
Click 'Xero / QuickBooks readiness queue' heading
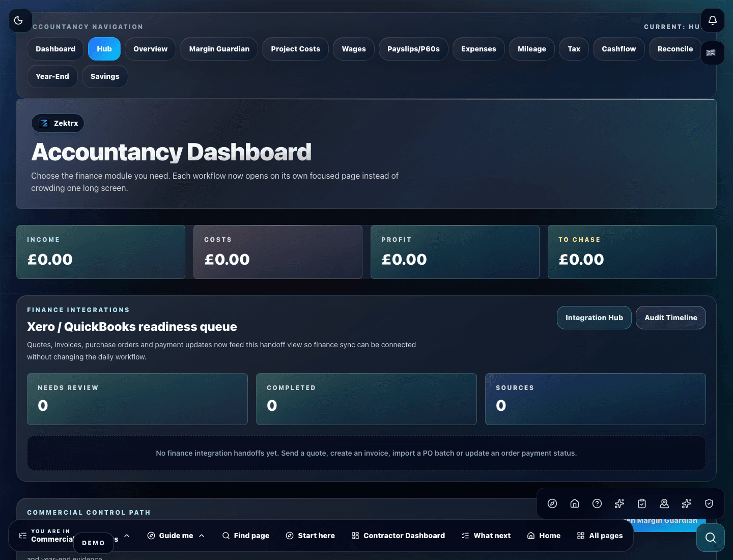click(132, 327)
